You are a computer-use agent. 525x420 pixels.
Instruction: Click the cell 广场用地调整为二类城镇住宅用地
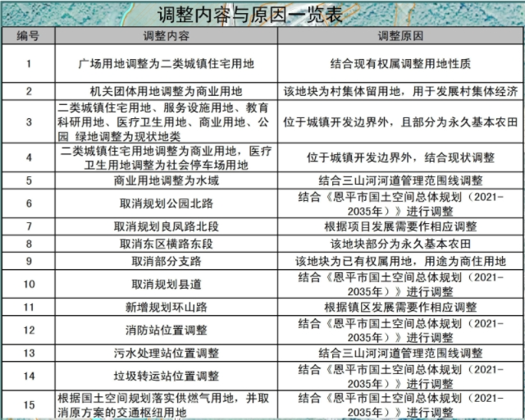click(x=166, y=62)
